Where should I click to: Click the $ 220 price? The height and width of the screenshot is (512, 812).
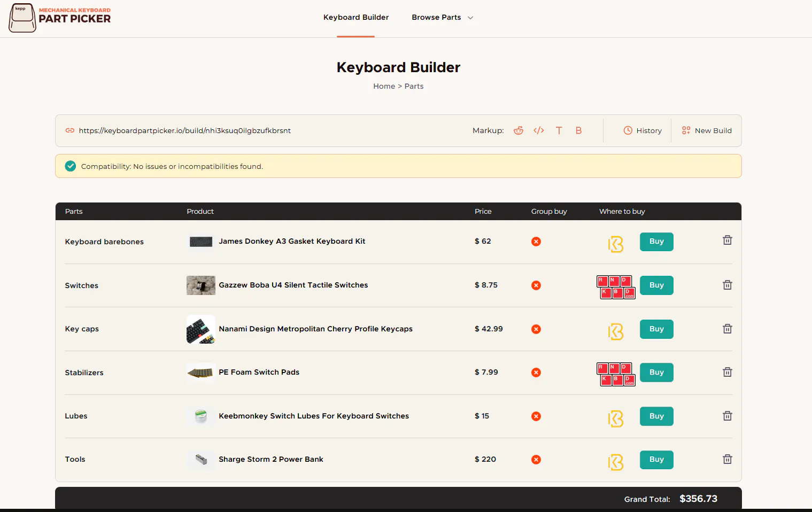485,459
